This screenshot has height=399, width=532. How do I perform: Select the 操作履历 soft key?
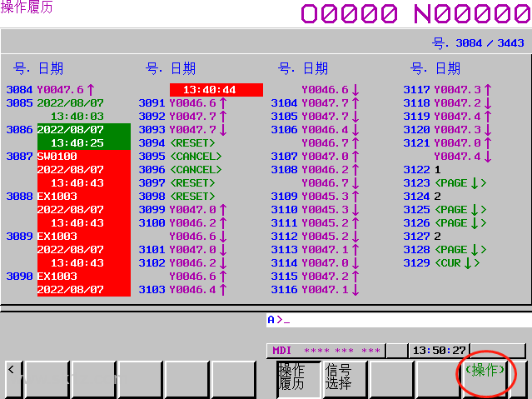(299, 379)
